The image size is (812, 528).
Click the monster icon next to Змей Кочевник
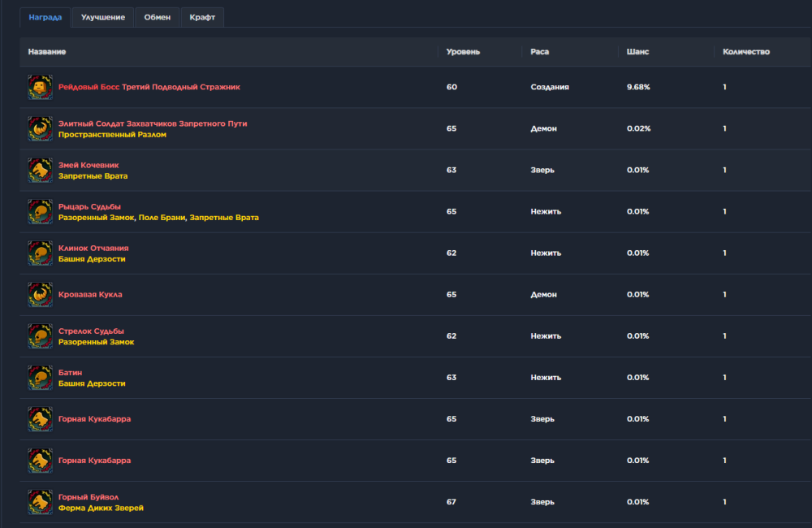[x=40, y=170]
